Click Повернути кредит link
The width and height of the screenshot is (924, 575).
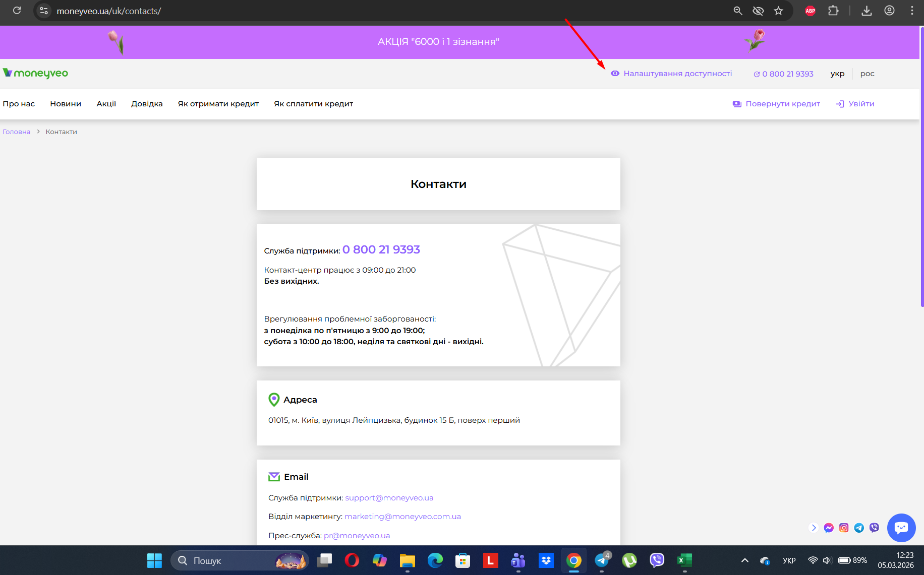tap(777, 104)
